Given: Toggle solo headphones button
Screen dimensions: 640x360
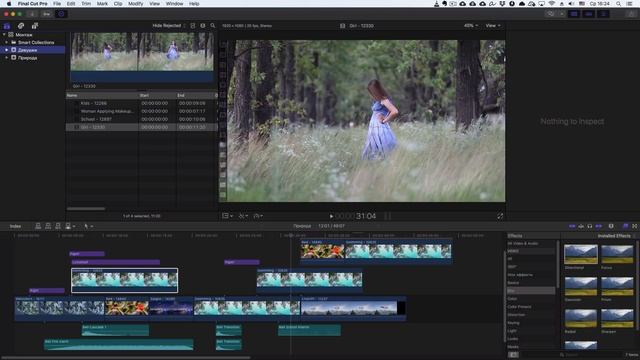Looking at the screenshot, I should tap(590, 226).
